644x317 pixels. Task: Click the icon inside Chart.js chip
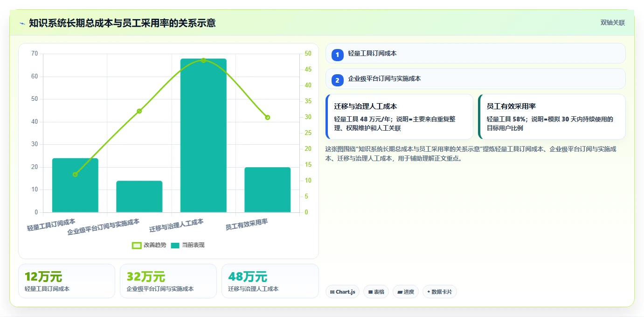pyautogui.click(x=332, y=292)
